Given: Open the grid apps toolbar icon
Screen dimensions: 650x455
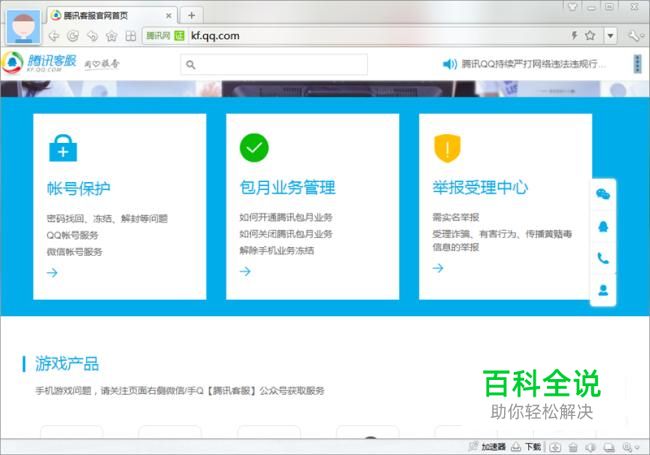Looking at the screenshot, I should coord(131,36).
